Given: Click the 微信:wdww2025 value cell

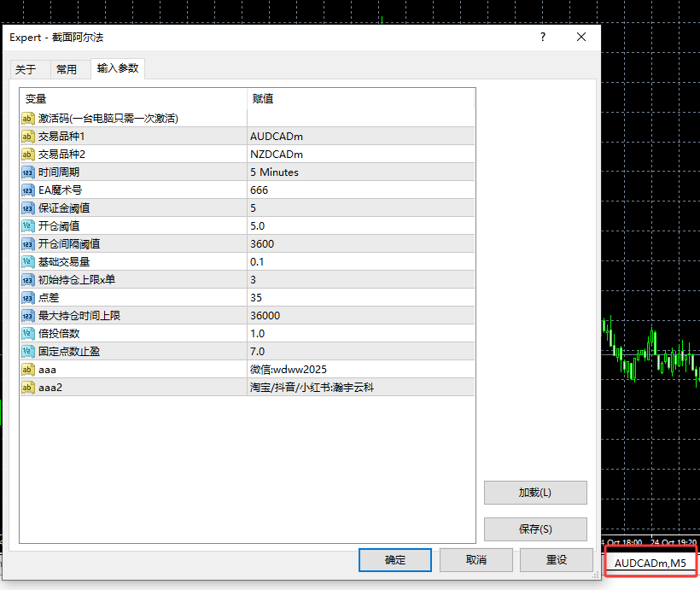Looking at the screenshot, I should point(361,370).
